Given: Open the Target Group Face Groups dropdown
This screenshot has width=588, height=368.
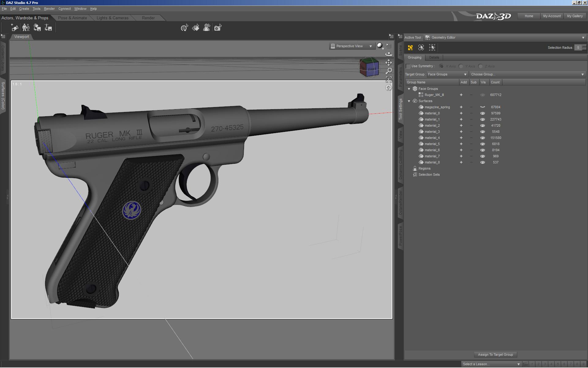Looking at the screenshot, I should [447, 74].
